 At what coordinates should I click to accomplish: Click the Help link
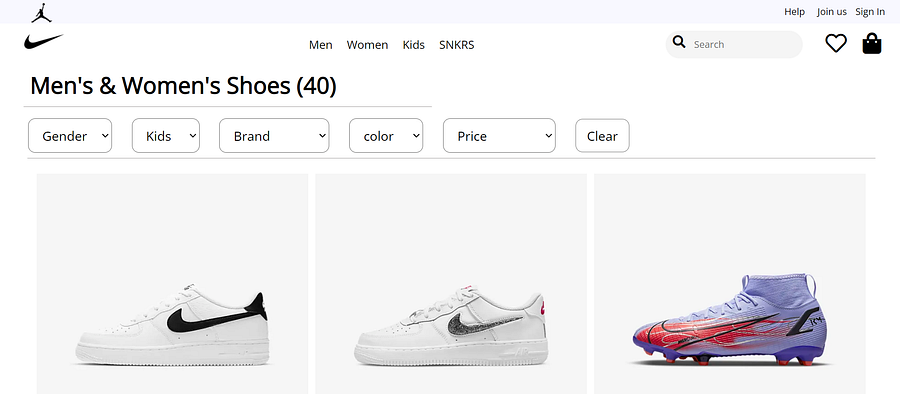coord(794,11)
